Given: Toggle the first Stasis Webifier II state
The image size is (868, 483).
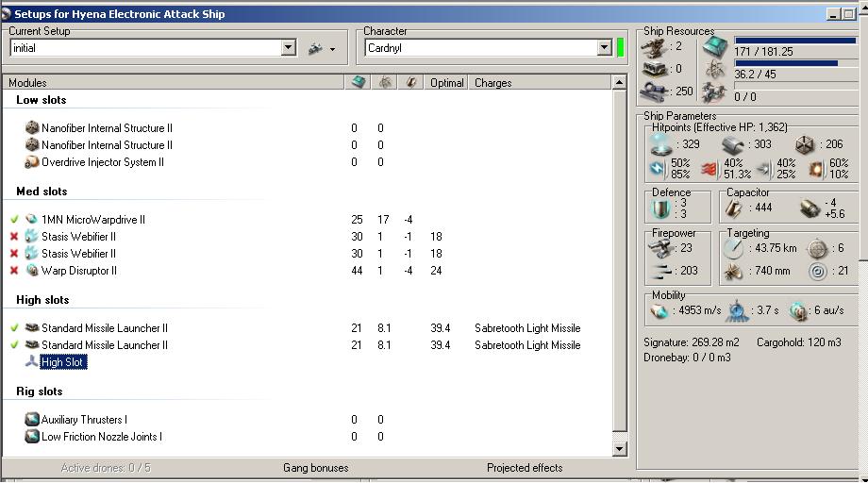Looking at the screenshot, I should [x=14, y=237].
